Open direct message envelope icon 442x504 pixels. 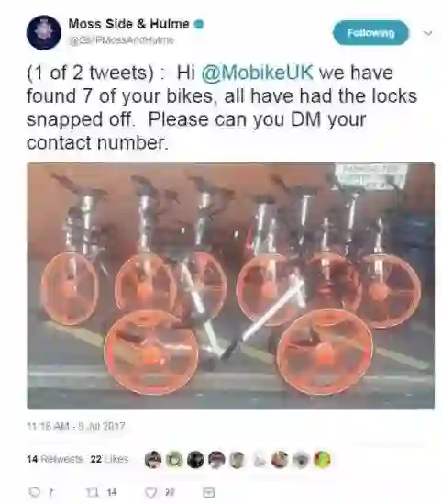point(209,492)
